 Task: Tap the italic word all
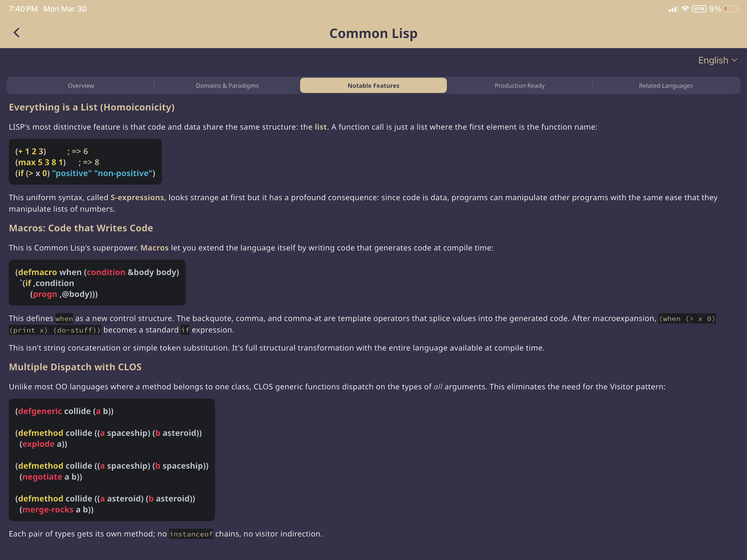[x=438, y=387]
